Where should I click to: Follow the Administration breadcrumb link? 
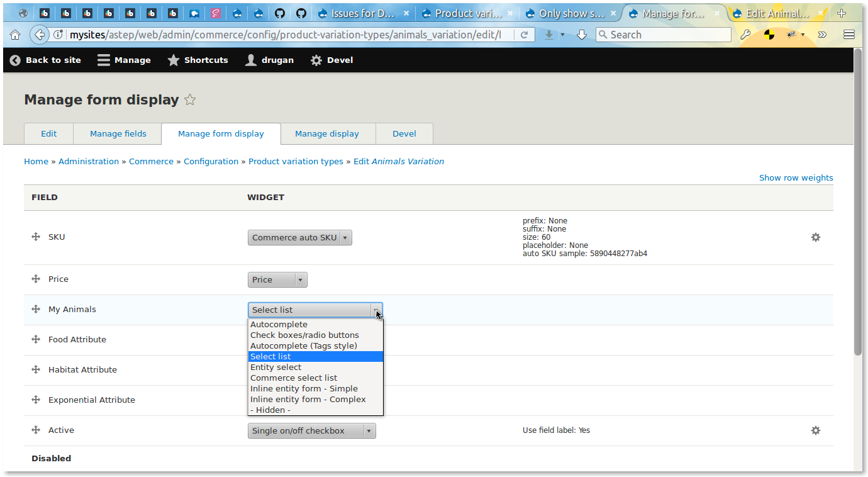(x=89, y=162)
